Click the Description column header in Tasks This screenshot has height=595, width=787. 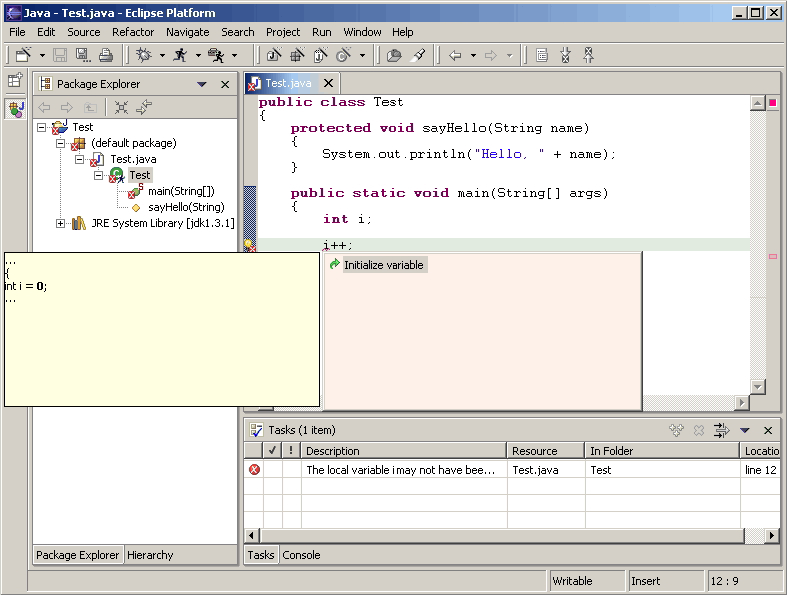click(404, 451)
